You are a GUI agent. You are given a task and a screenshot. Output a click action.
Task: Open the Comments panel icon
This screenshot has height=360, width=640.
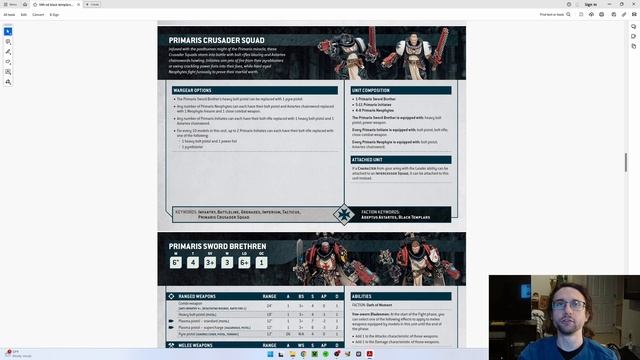(633, 27)
